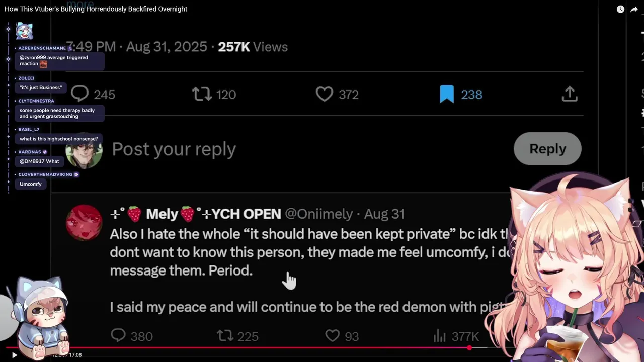Toggle the heart like icon showing 372

(x=325, y=94)
